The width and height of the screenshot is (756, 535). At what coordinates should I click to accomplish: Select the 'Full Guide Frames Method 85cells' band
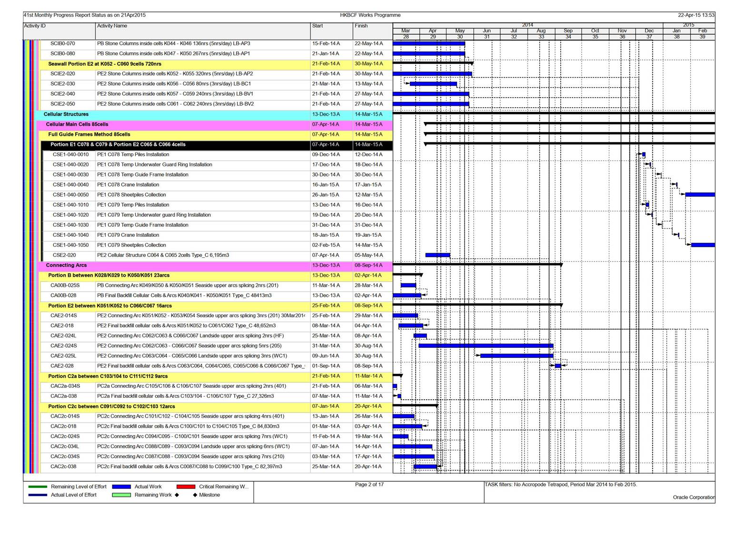click(216, 134)
